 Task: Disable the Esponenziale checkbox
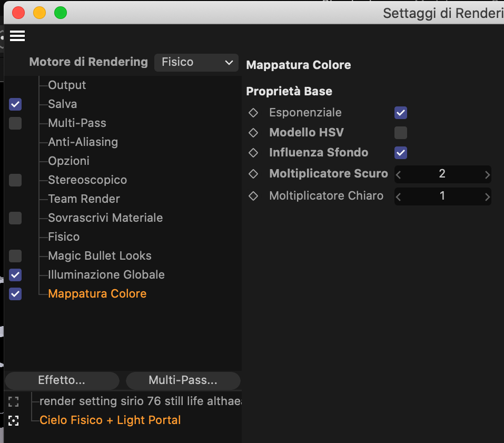tap(401, 113)
